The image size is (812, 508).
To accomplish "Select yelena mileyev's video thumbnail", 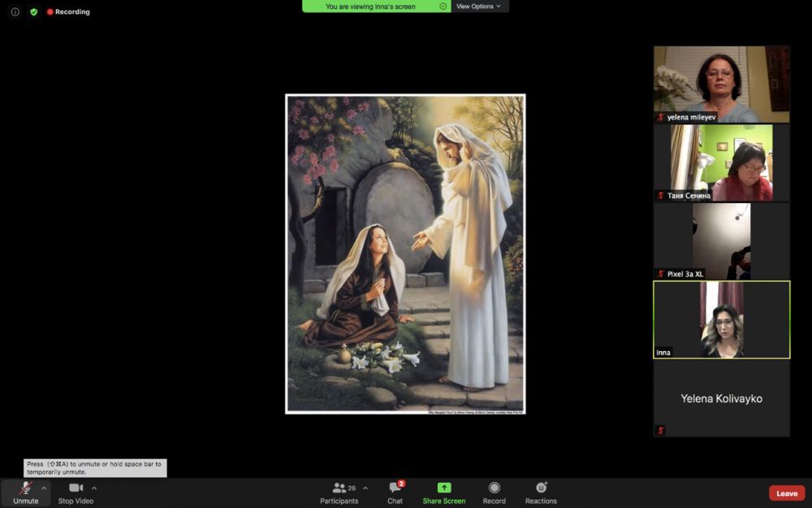I will 721,85.
